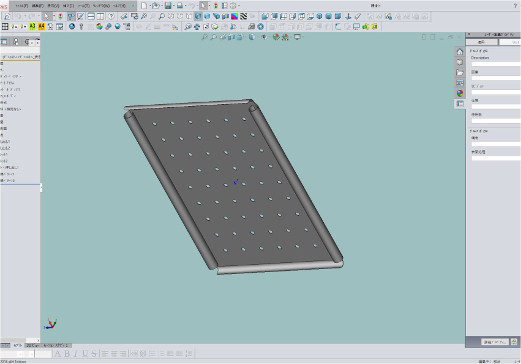521x364 pixels.
Task: Open Apply Scene in heads-up toolbar
Action: click(x=285, y=37)
